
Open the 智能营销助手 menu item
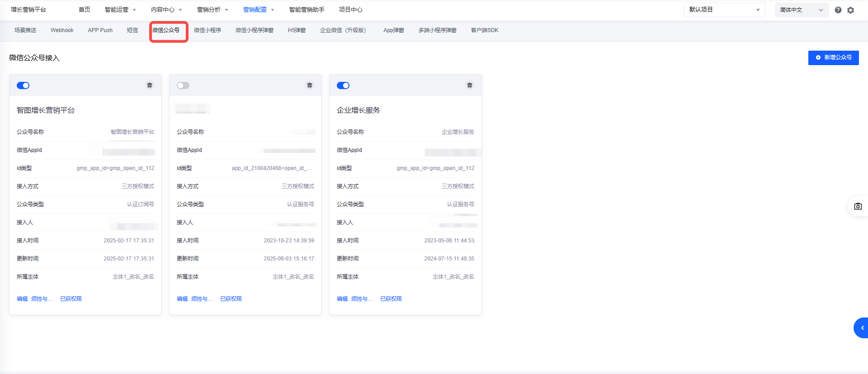click(307, 10)
